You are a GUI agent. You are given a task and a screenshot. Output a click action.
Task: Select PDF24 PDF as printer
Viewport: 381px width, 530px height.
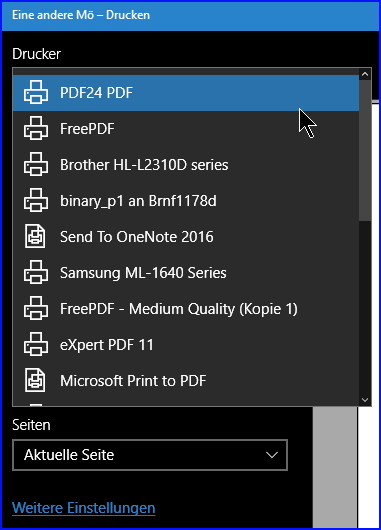[186, 93]
